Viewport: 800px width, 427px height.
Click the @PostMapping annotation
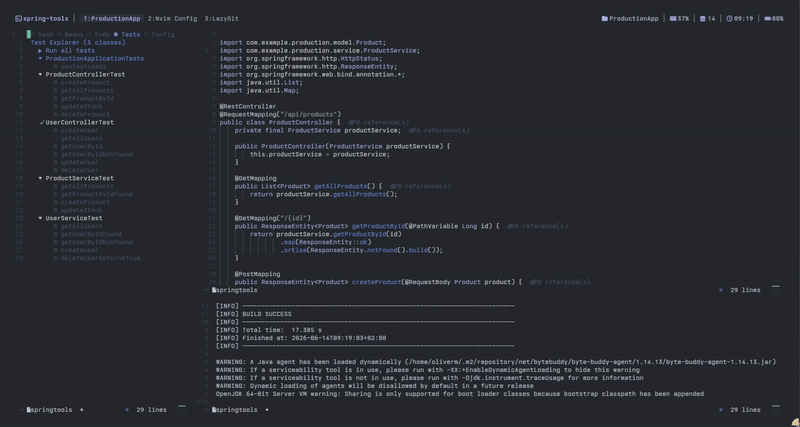pyautogui.click(x=257, y=274)
